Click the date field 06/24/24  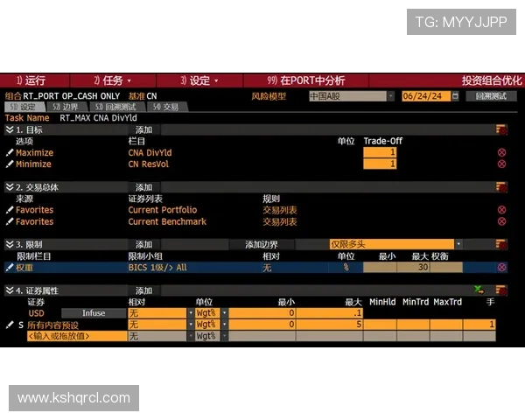tap(426, 96)
